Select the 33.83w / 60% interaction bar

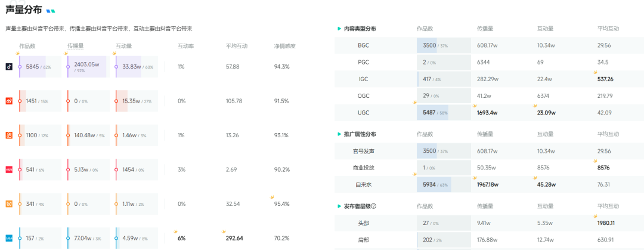[x=137, y=67]
